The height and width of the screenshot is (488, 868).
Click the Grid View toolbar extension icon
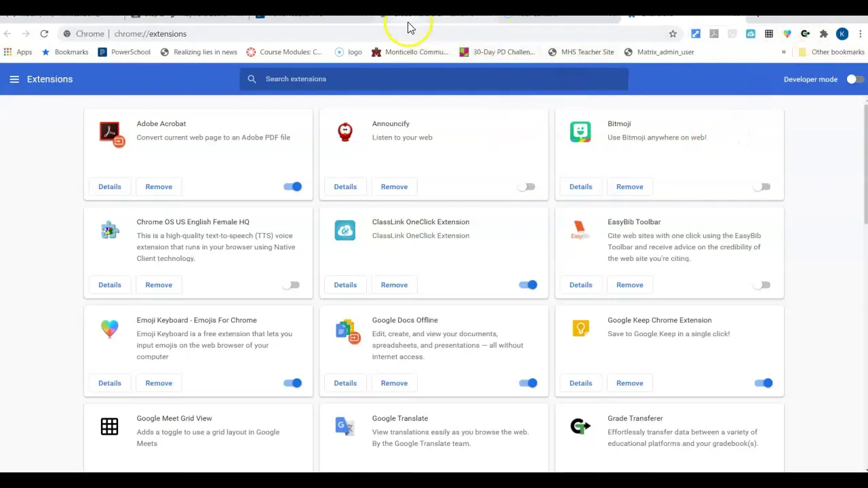pyautogui.click(x=769, y=34)
